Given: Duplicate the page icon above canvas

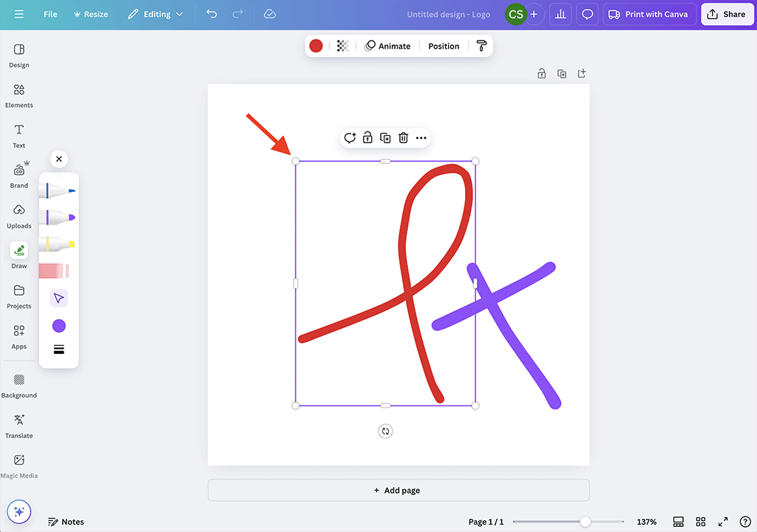Looking at the screenshot, I should 562,73.
